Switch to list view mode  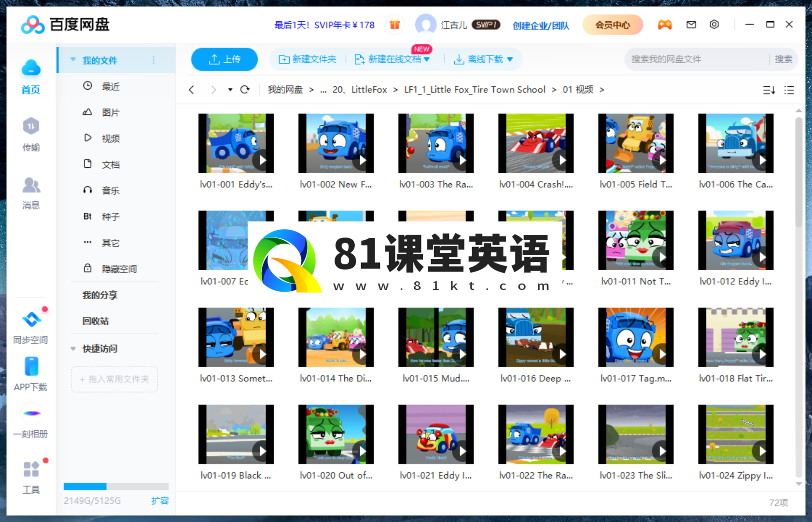[789, 90]
